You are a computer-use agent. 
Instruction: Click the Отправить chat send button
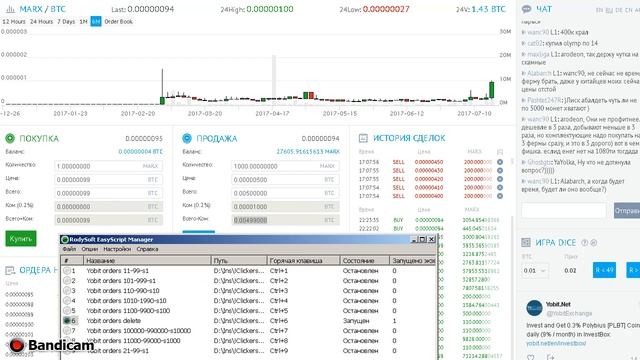coord(627,211)
